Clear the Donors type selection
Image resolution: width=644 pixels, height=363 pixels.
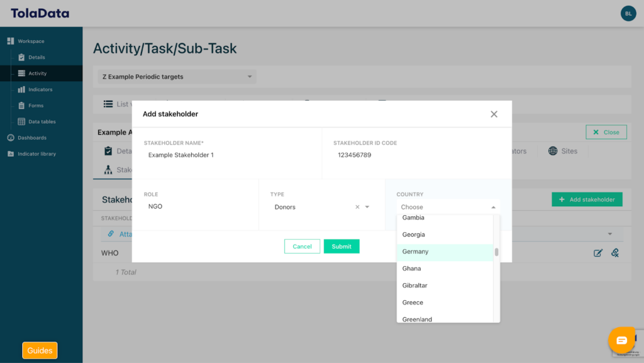357,207
